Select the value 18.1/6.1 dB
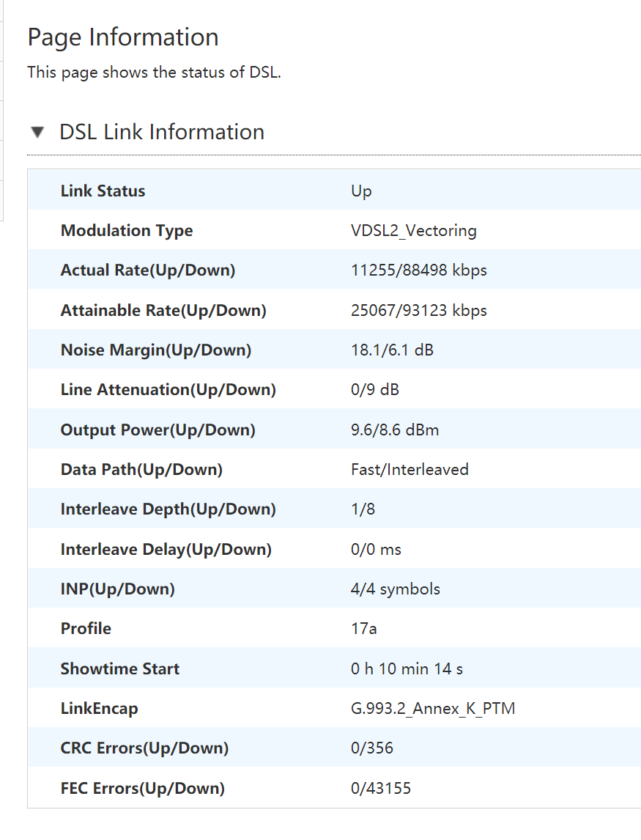641x840 pixels. coord(392,350)
